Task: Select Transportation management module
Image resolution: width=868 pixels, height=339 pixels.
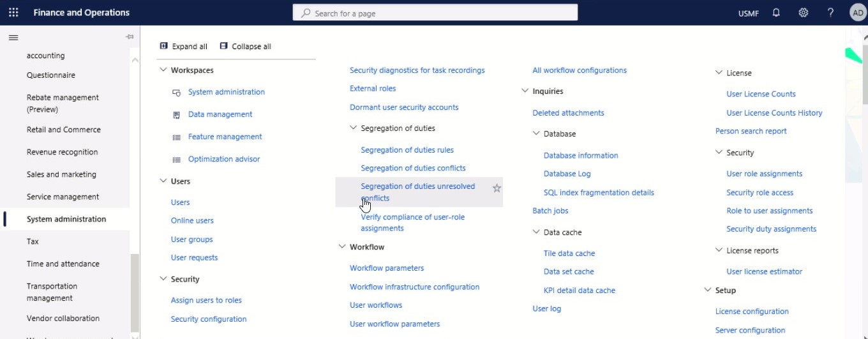Action: (x=52, y=292)
